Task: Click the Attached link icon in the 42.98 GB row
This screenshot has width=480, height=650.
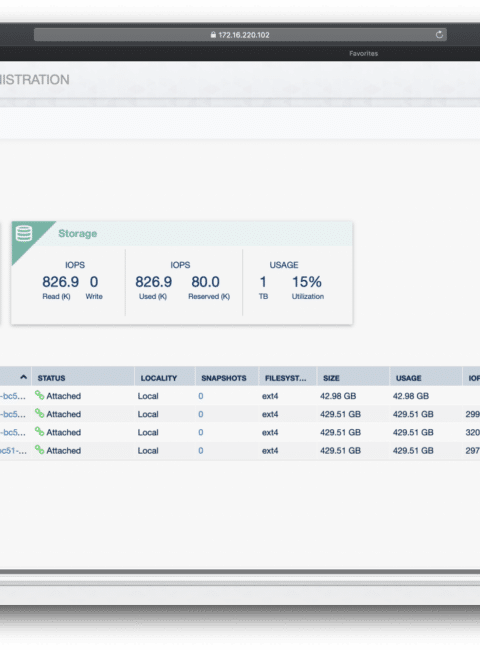Action: (39, 395)
